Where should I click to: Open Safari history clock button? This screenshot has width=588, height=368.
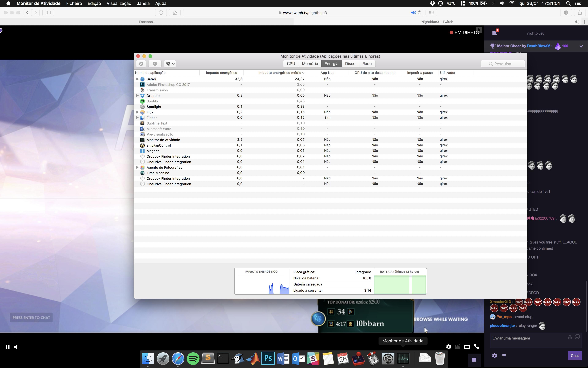pyautogui.click(x=161, y=13)
